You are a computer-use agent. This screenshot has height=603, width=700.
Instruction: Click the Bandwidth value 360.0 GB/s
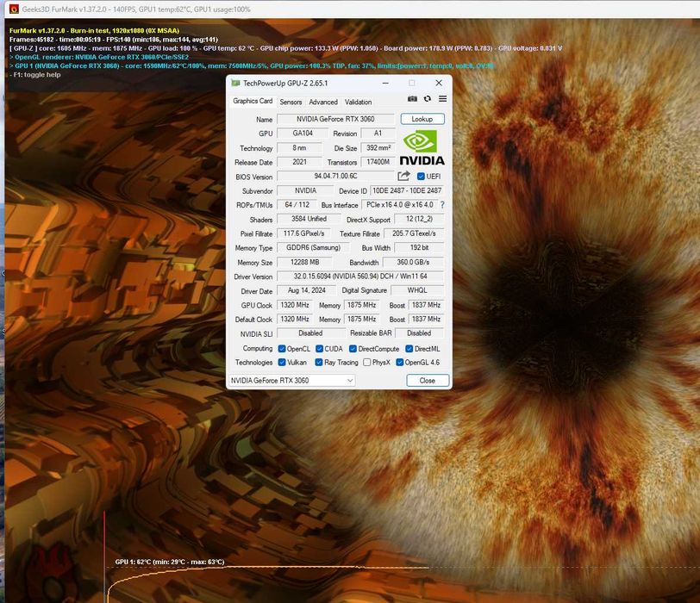click(x=414, y=262)
